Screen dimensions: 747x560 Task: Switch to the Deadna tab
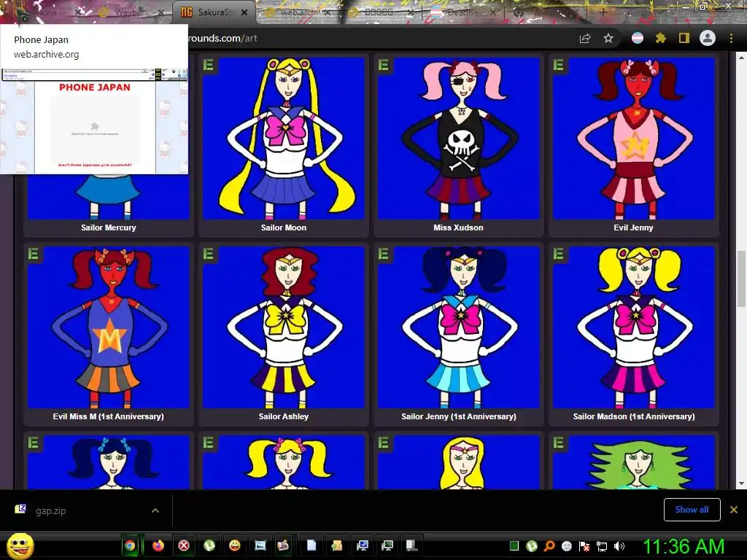pos(465,12)
